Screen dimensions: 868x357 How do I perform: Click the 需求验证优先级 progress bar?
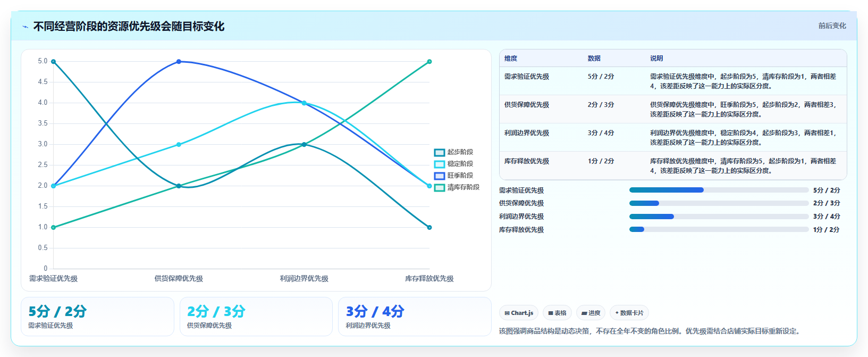(x=719, y=190)
